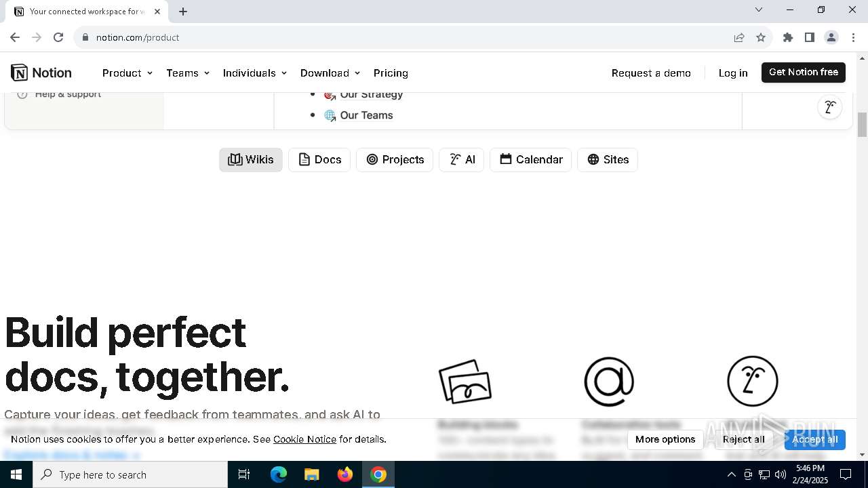Open the Individuals dropdown
This screenshot has height=488, width=868.
click(255, 73)
